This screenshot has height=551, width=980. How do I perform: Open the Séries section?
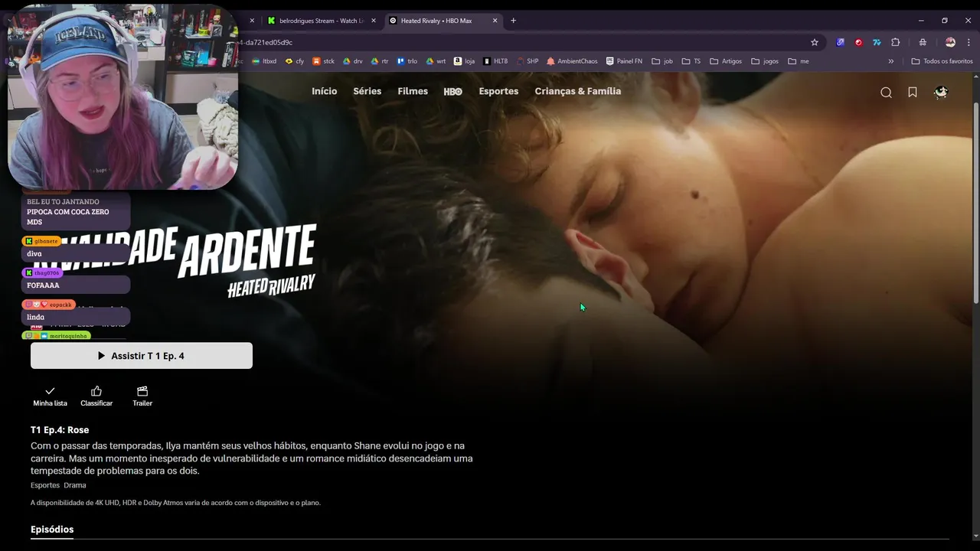[367, 91]
